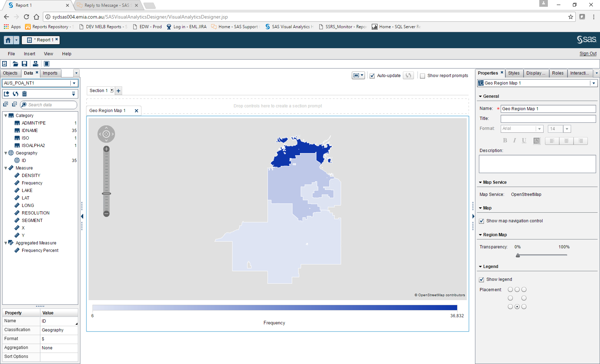Switch to the Objects tab
Image resolution: width=600 pixels, height=364 pixels.
(10, 73)
